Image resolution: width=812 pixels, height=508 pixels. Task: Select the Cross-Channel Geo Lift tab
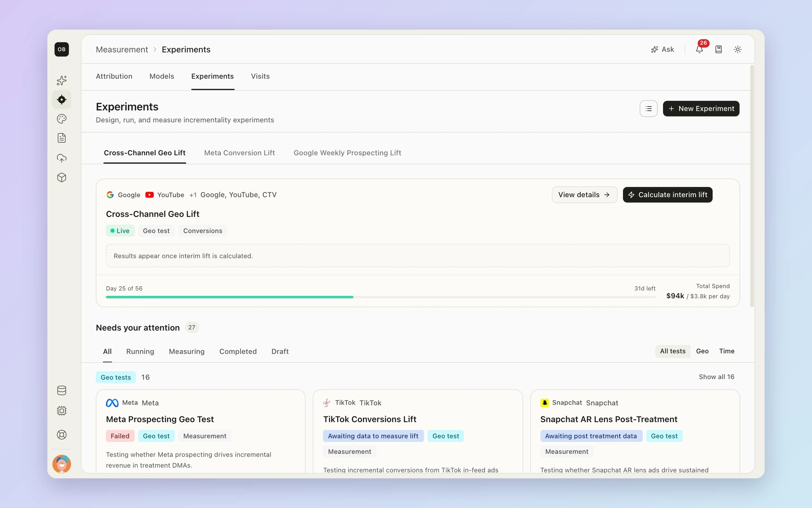point(145,153)
